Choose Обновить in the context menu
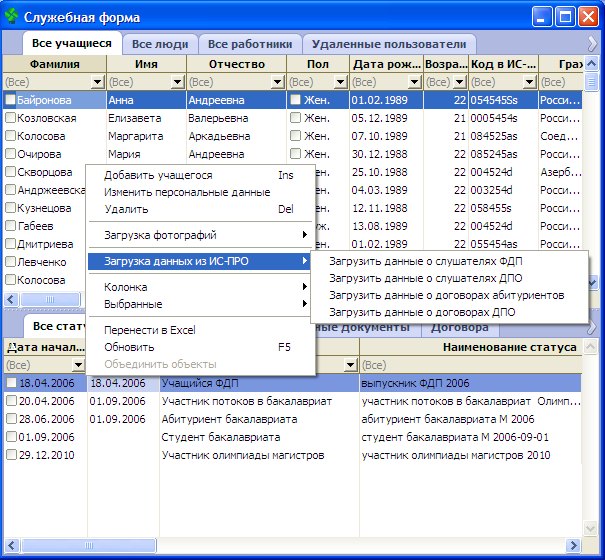This screenshot has height=560, width=605. point(129,347)
